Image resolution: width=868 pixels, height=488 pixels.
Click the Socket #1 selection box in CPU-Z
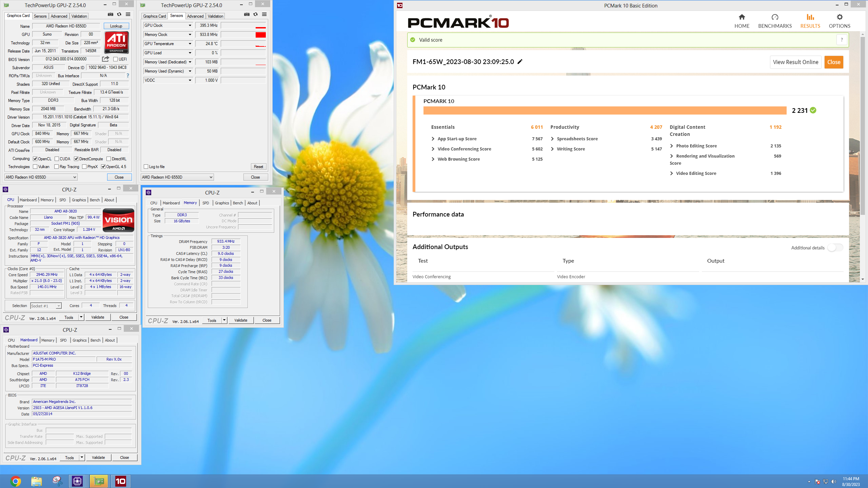pos(46,306)
